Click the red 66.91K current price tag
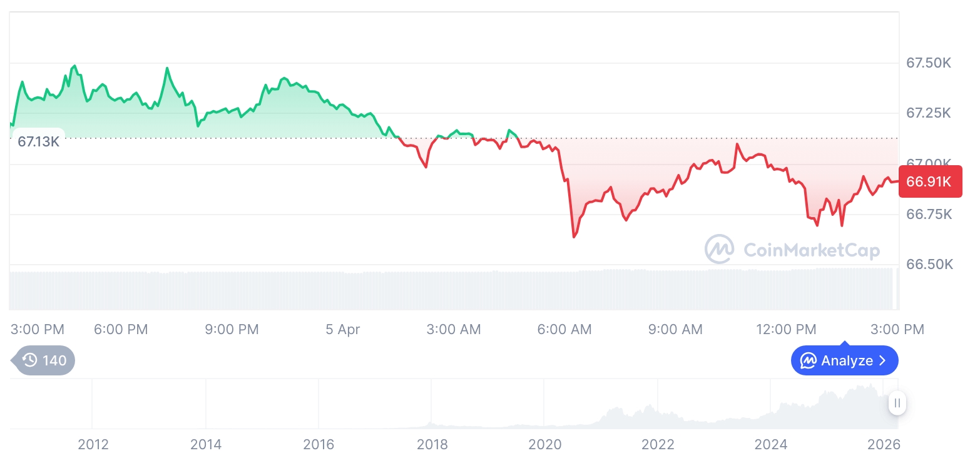The height and width of the screenshot is (458, 980). click(929, 181)
